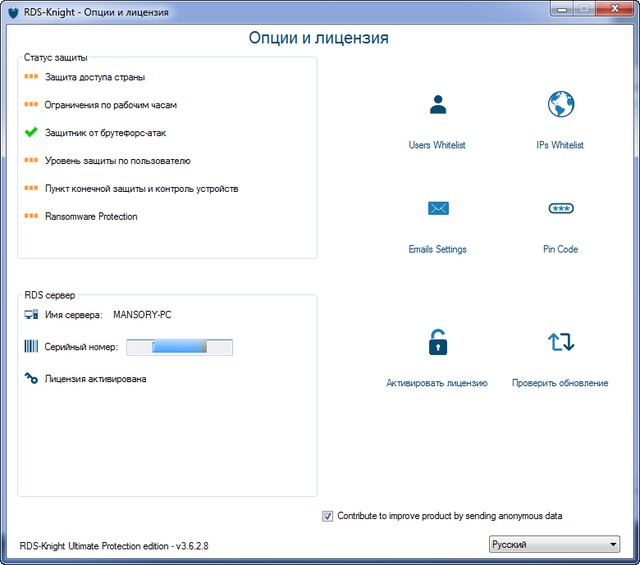Click the check update arrows icon
The height and width of the screenshot is (565, 640).
tap(560, 342)
